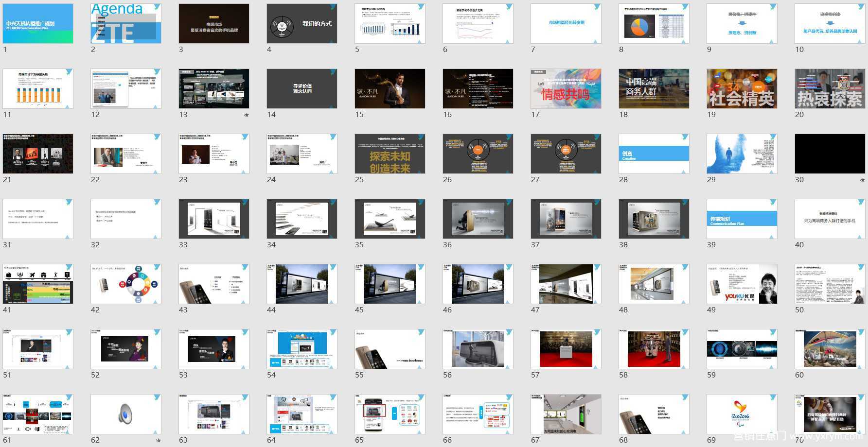This screenshot has height=447, width=868.
Task: Select slide 39 传播规划 Communication Plan thumbnail
Action: click(x=742, y=219)
